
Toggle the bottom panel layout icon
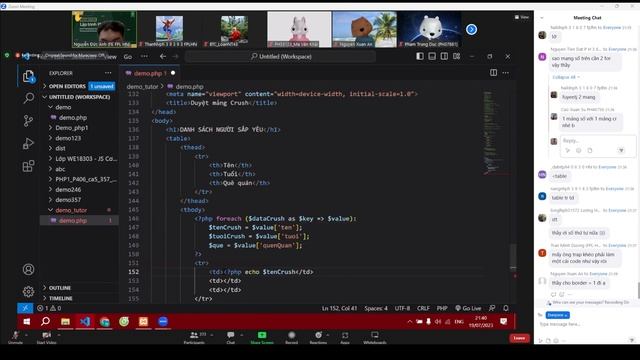(432, 56)
